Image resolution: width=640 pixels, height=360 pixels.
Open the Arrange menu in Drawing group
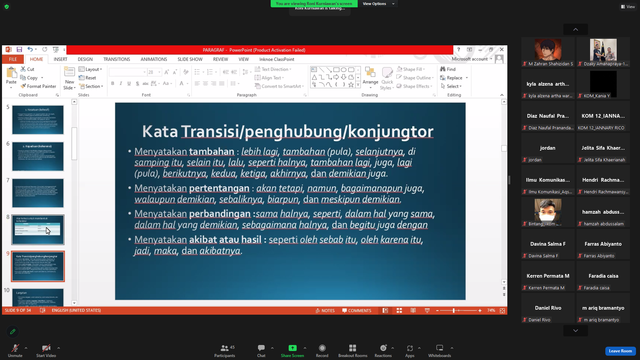[370, 77]
